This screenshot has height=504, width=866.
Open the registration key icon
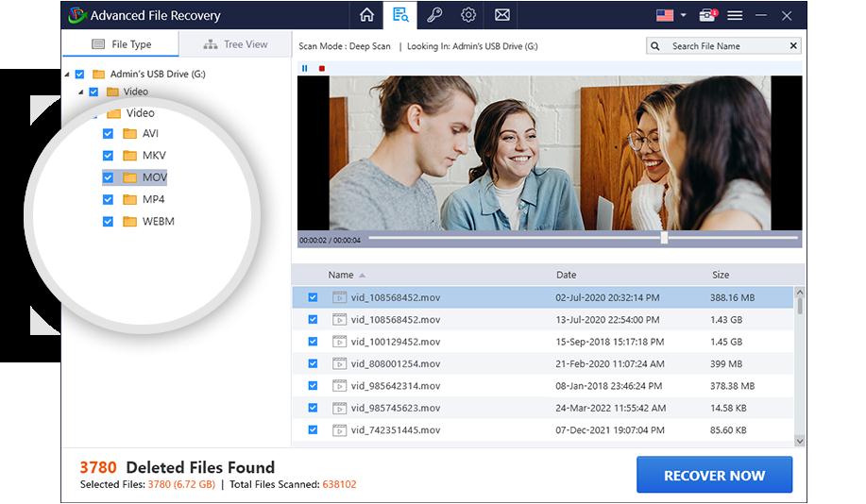[434, 15]
